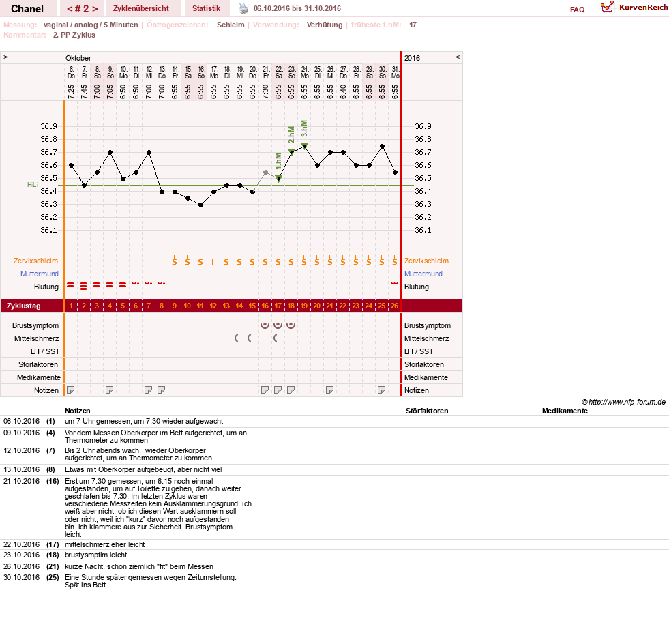Viewport: 669px width, 644px height.
Task: Click the Muttermund label on right
Action: coord(423,274)
